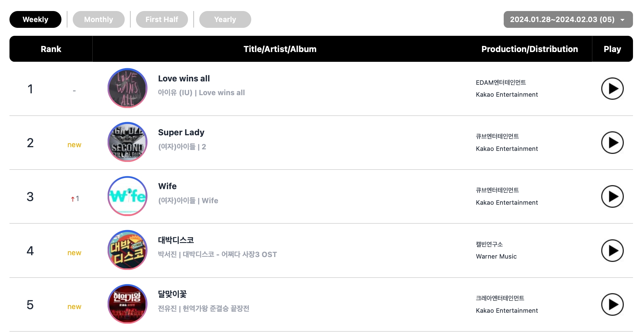Open Love wins all album cover
The width and height of the screenshot is (644, 336).
[127, 88]
